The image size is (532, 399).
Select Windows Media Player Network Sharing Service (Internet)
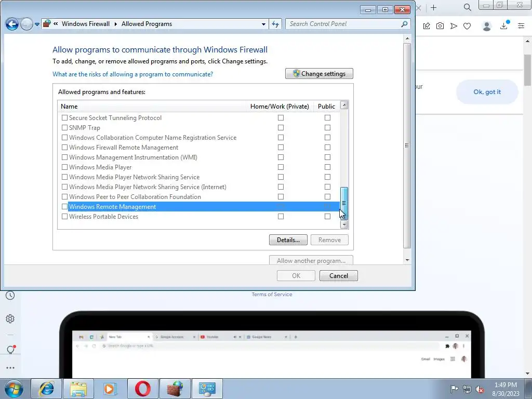[198, 187]
